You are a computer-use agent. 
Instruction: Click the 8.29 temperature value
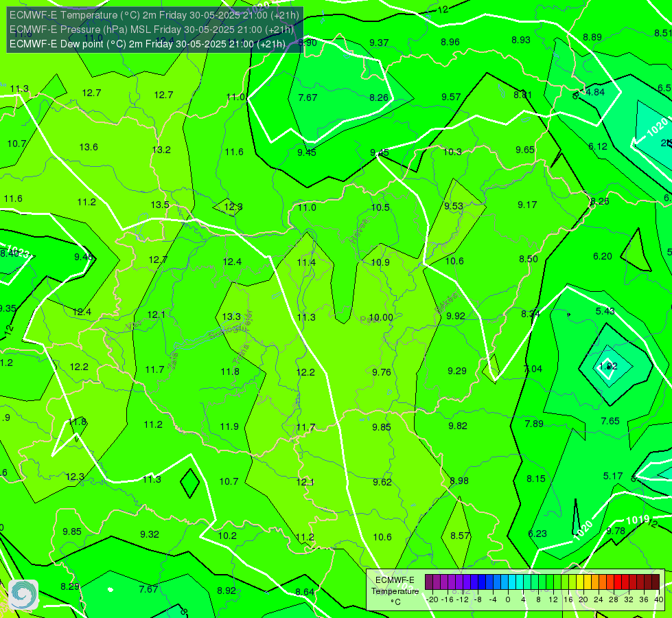[70, 586]
